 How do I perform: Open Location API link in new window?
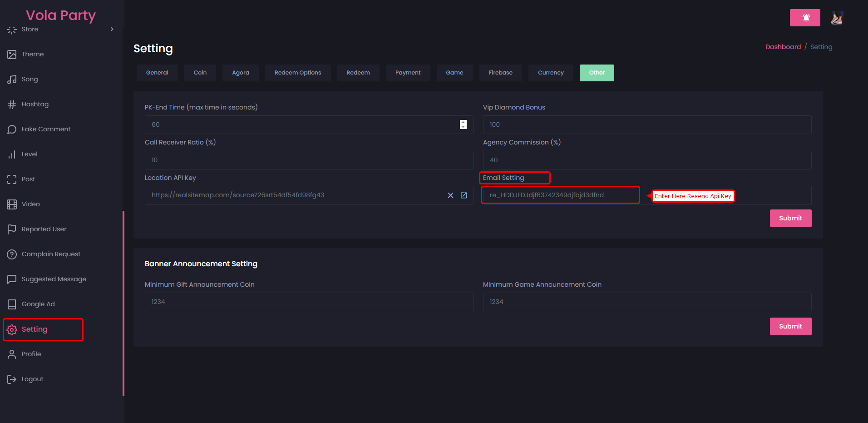[464, 195]
